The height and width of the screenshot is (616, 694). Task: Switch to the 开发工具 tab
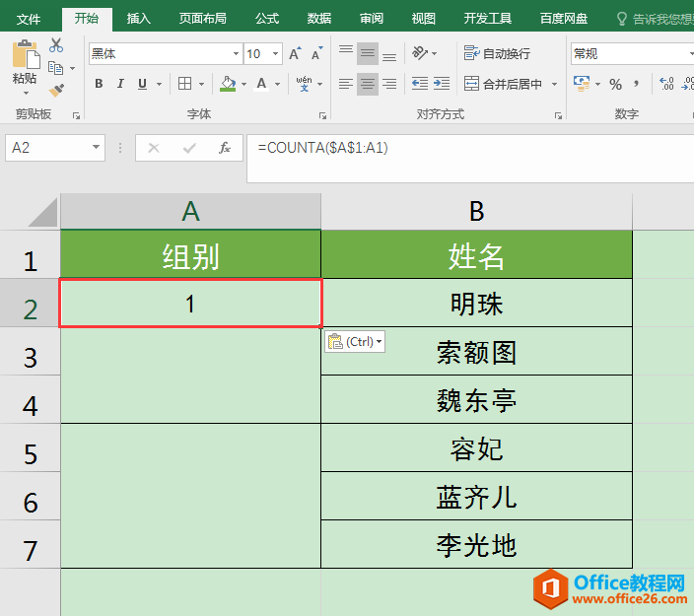[x=487, y=19]
